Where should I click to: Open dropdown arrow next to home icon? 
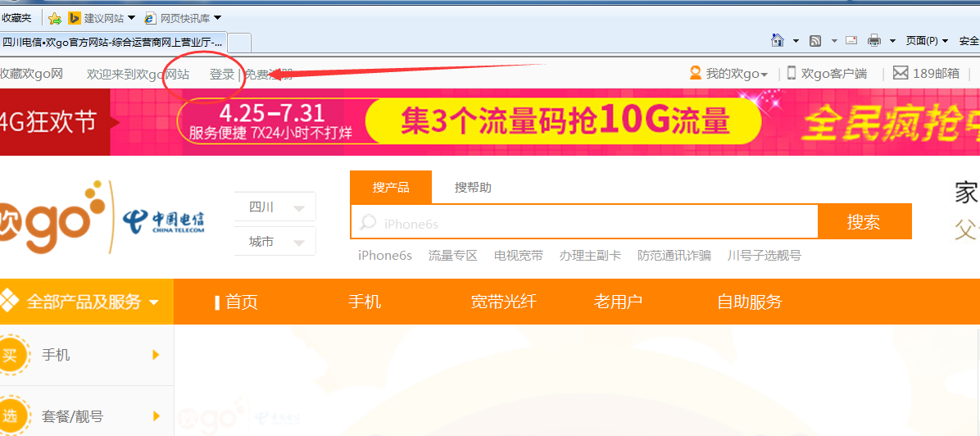click(796, 41)
